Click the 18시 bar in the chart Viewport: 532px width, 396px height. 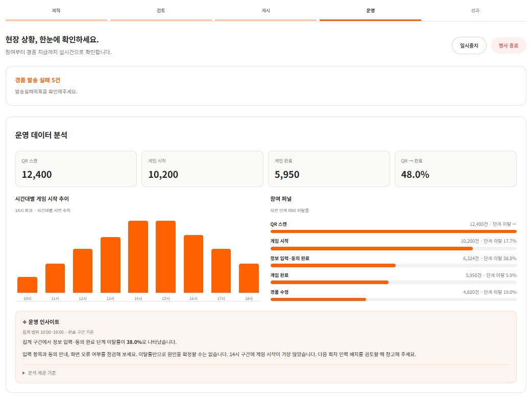249,278
